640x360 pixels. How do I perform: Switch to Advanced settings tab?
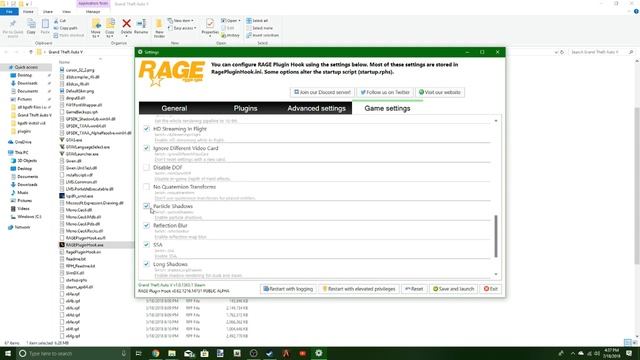point(316,108)
